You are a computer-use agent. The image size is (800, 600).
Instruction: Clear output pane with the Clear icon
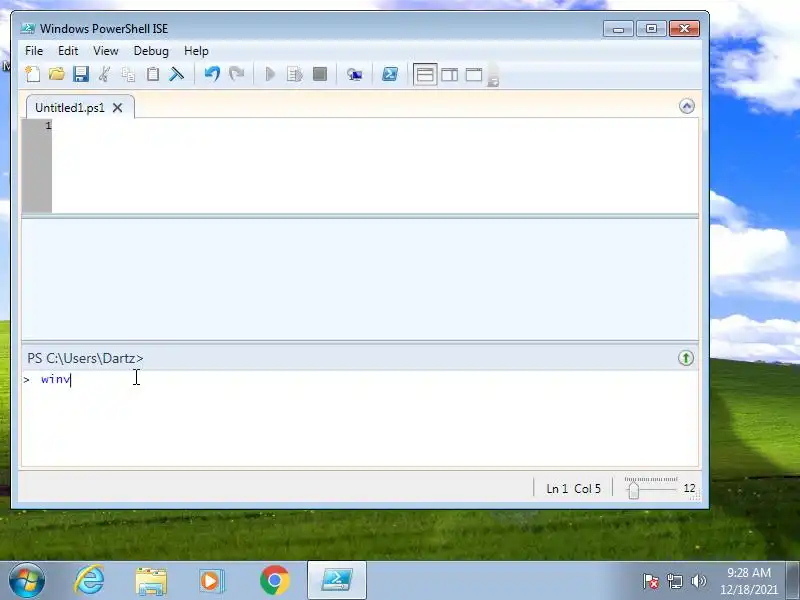177,74
